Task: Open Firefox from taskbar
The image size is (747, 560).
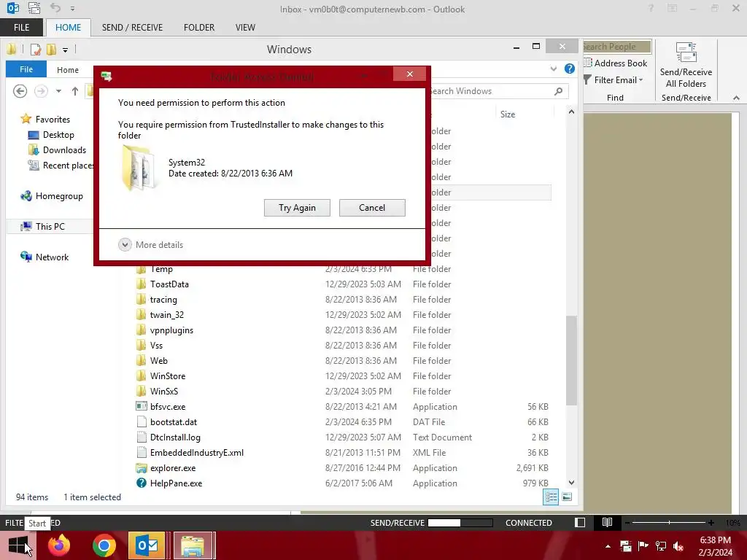Action: pyautogui.click(x=59, y=545)
